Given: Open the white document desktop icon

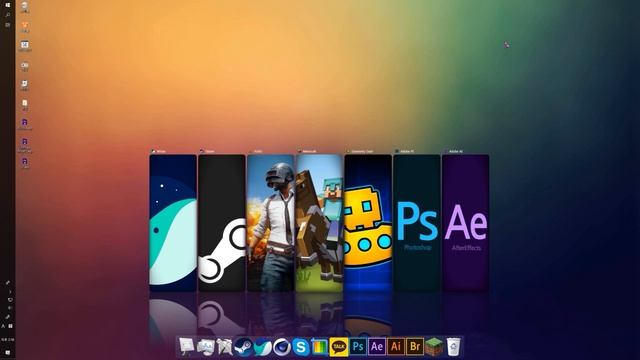Looking at the screenshot, I should point(24,104).
